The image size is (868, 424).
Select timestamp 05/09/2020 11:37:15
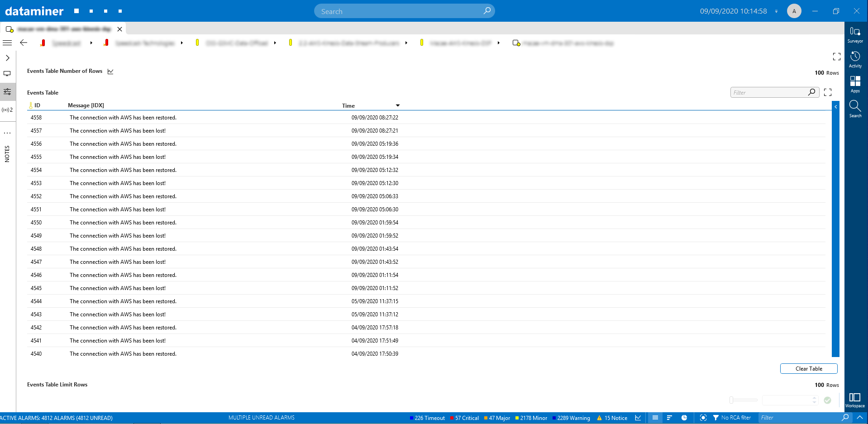375,301
